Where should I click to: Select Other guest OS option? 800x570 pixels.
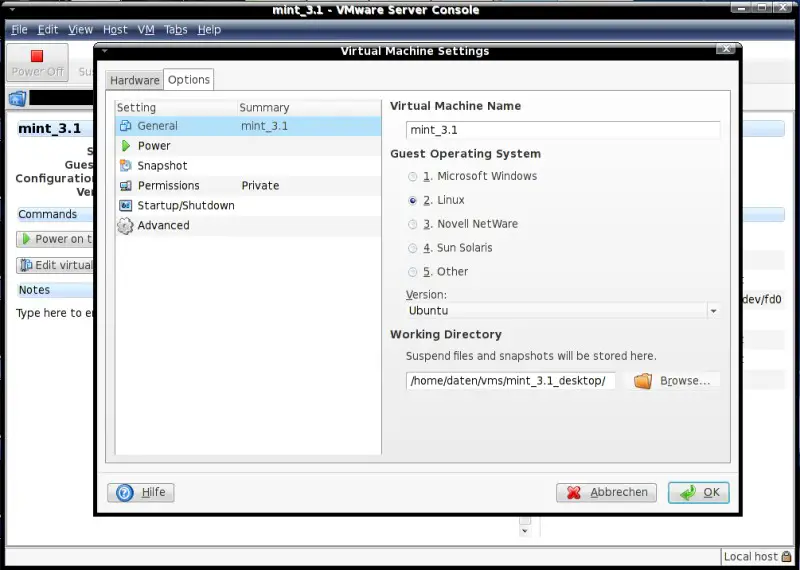(412, 272)
